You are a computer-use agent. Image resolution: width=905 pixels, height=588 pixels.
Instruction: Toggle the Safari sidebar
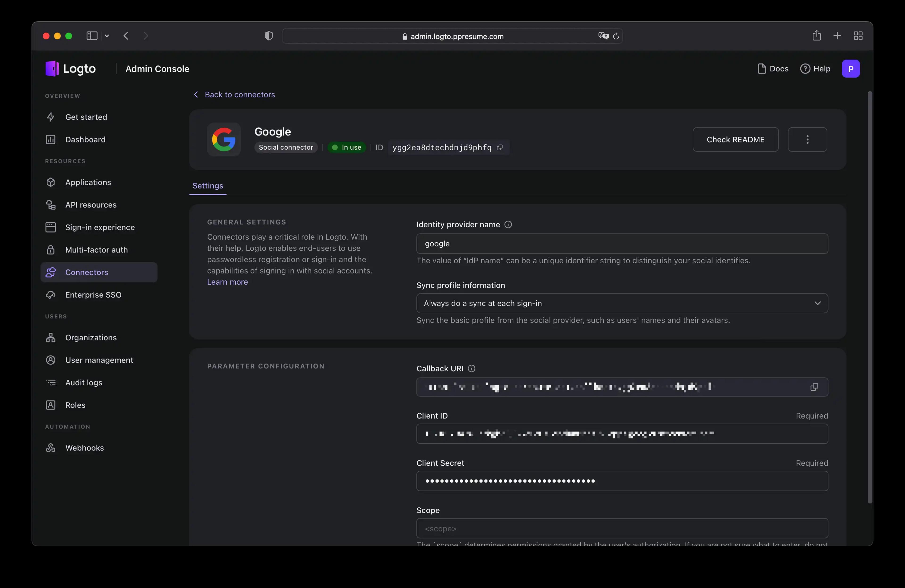point(92,36)
